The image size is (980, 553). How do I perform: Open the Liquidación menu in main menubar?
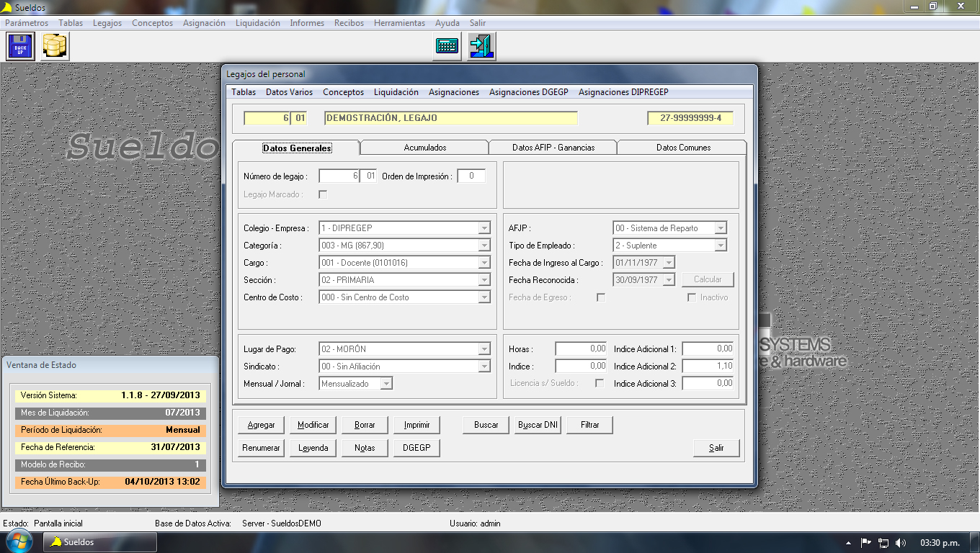click(257, 23)
